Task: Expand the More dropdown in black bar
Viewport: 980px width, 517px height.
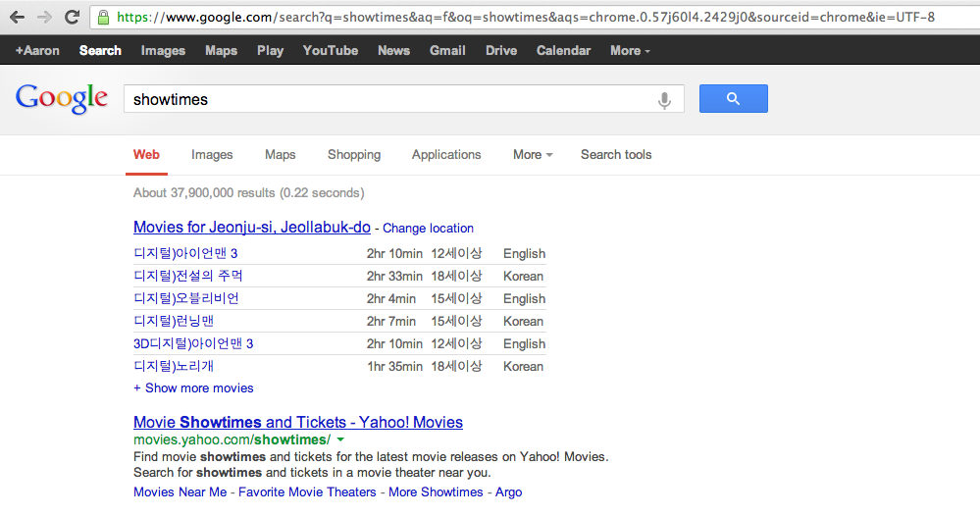Action: (630, 51)
